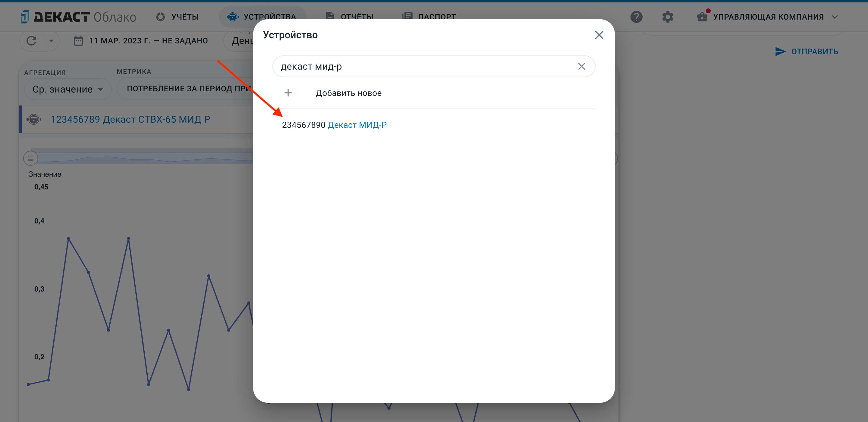Image resolution: width=868 pixels, height=422 pixels.
Task: Click the chart range slider handle
Action: tap(30, 158)
